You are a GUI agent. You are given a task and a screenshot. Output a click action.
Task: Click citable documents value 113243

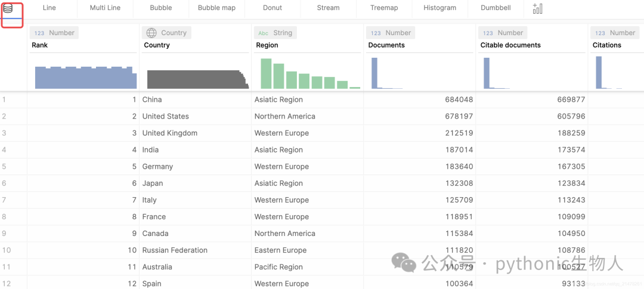tap(571, 200)
